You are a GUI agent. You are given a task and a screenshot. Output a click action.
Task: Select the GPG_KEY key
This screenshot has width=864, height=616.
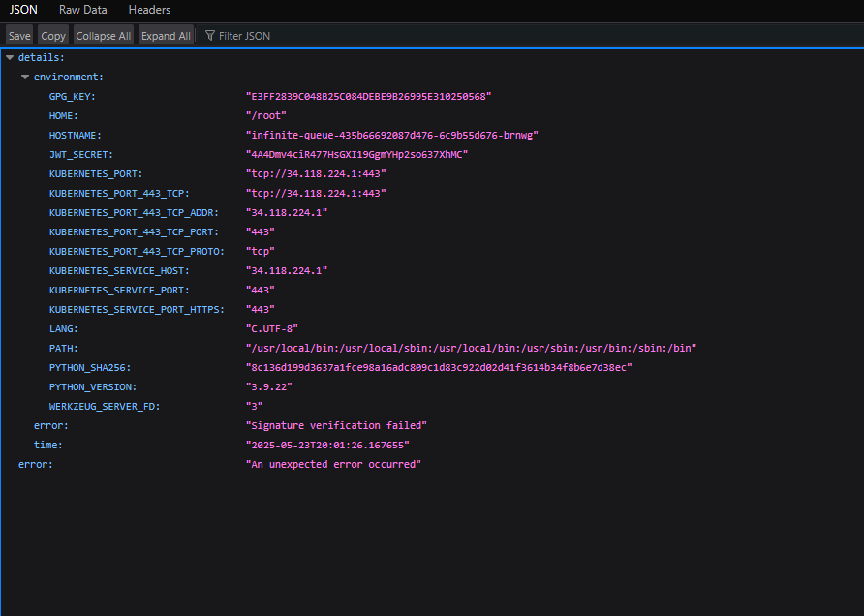73,97
